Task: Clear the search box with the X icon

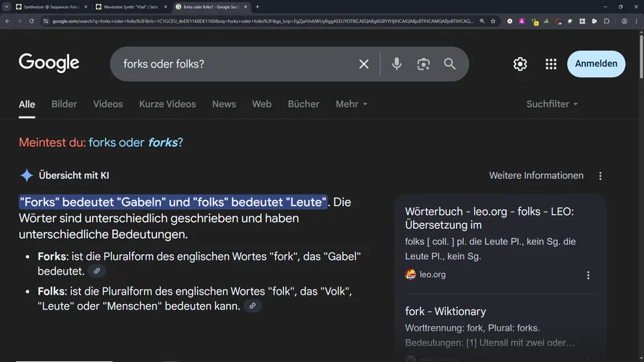Action: point(364,64)
